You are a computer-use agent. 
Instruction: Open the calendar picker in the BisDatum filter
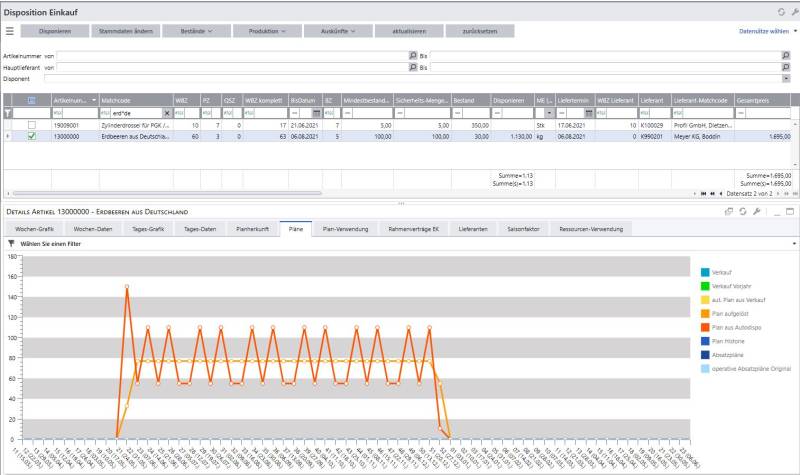317,113
